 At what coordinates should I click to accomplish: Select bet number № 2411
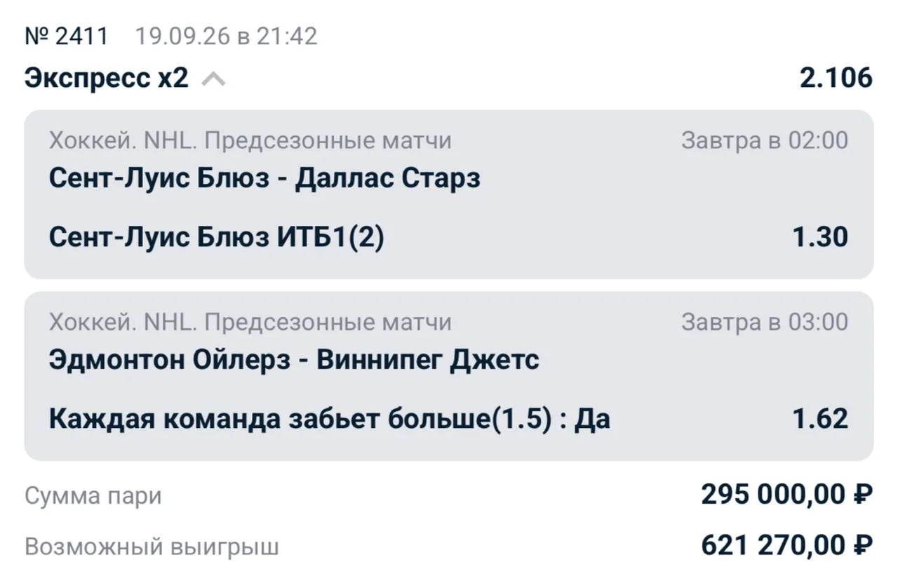(67, 36)
